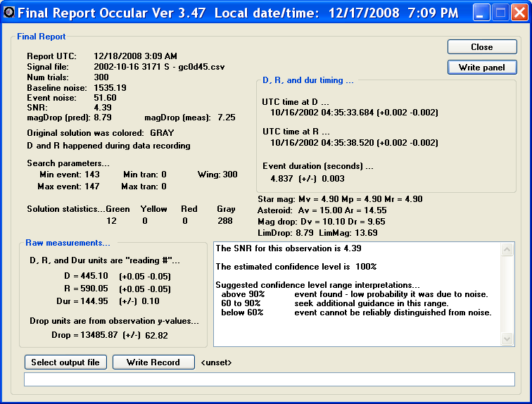
Task: Click the empty output path field
Action: [x=270, y=379]
